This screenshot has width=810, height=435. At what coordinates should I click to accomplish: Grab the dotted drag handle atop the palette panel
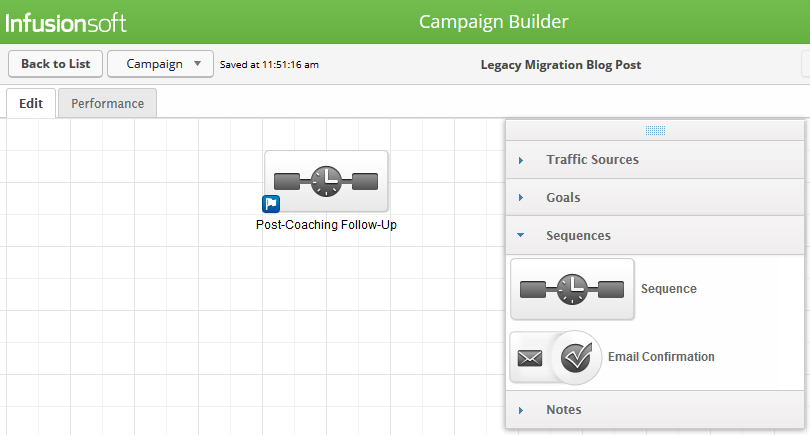click(656, 130)
